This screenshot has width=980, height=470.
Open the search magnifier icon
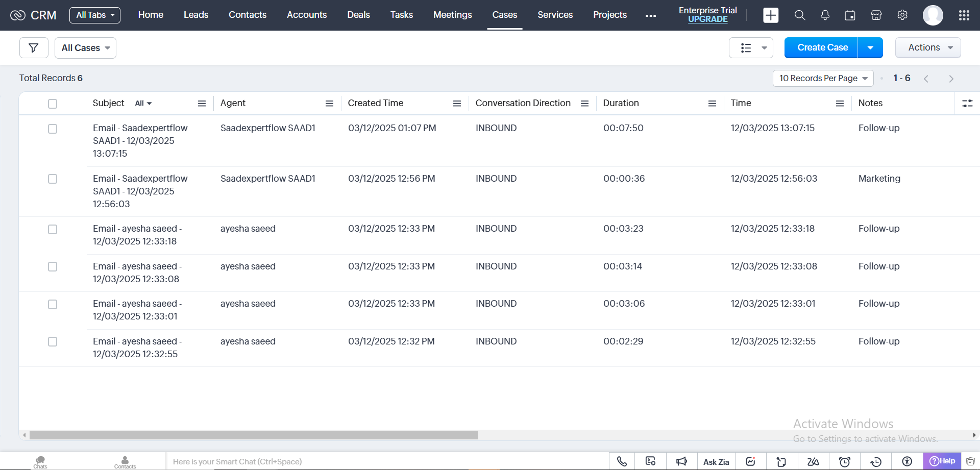coord(799,15)
